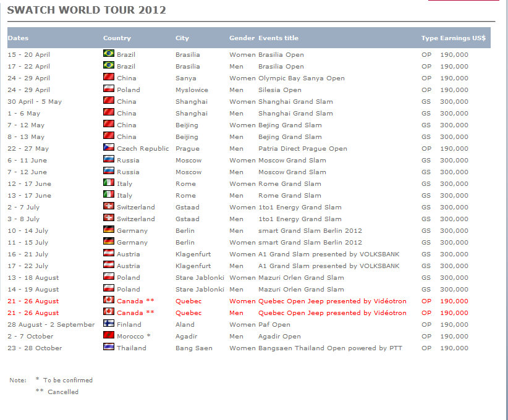508x420 pixels.
Task: Open the Patria Direct Prague Open event
Action: click(302, 149)
